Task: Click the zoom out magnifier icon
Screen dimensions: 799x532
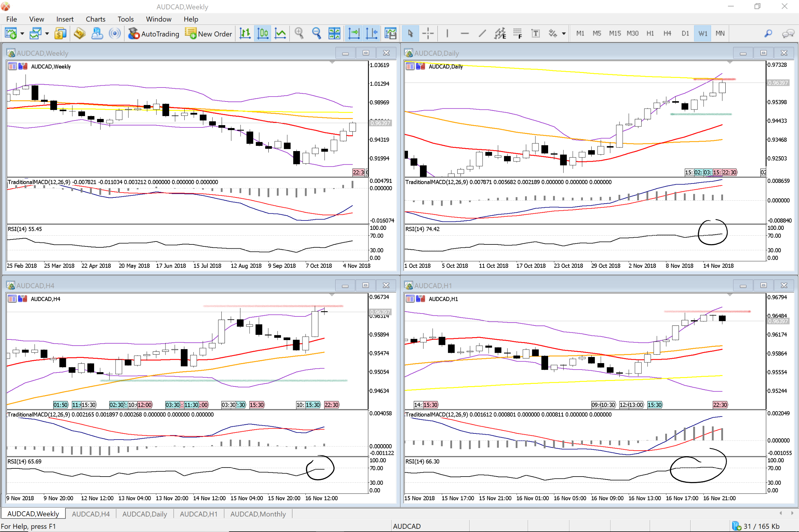Action: coord(316,33)
